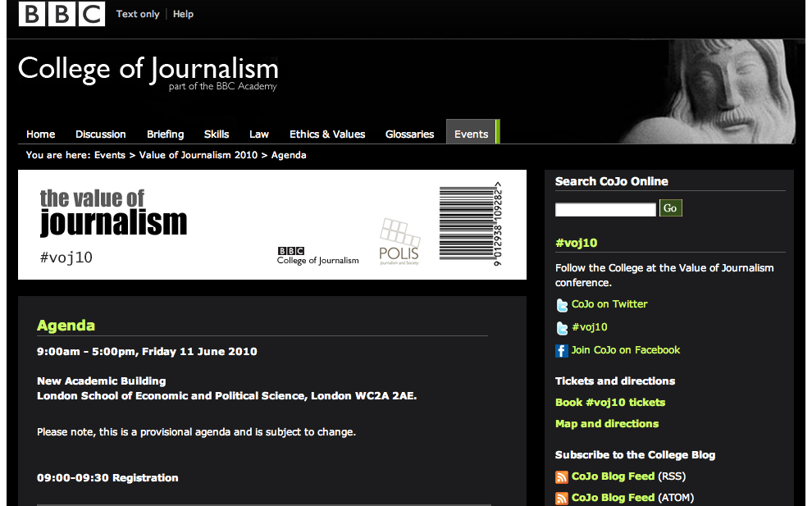The height and width of the screenshot is (506, 812).
Task: Click the College of Journalism title
Action: tap(148, 69)
